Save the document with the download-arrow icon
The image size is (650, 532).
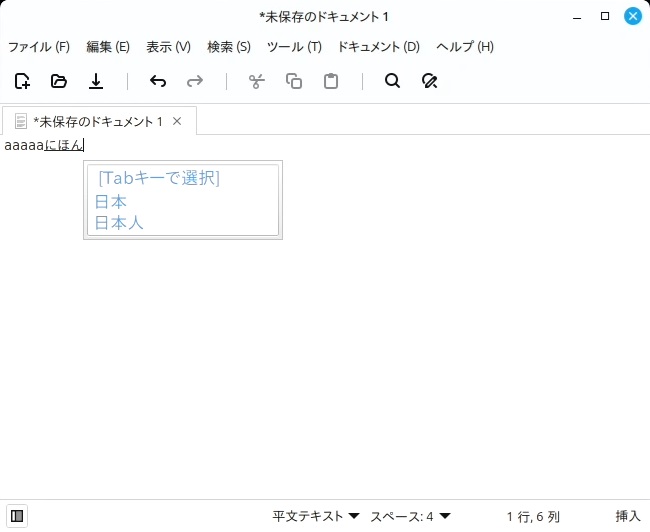point(96,81)
